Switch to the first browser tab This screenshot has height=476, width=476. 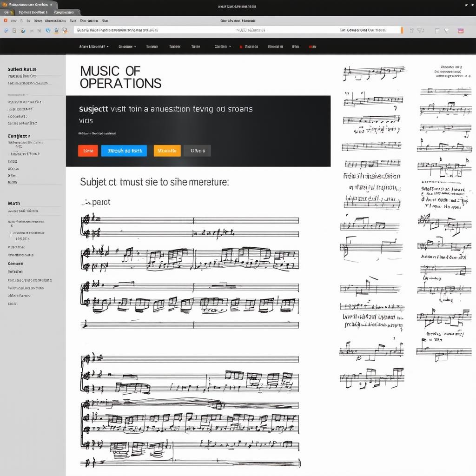pyautogui.click(x=29, y=5)
